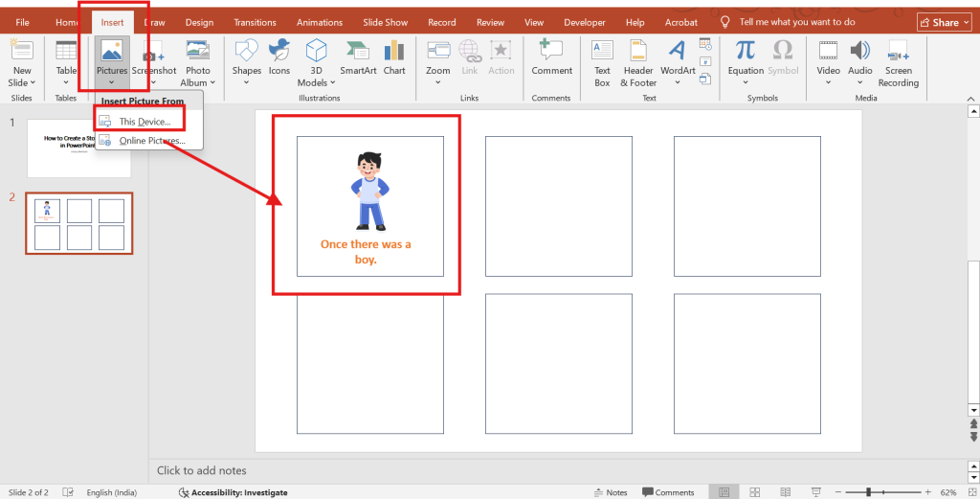The width and height of the screenshot is (980, 499).
Task: Click the Chart icon
Action: click(394, 57)
